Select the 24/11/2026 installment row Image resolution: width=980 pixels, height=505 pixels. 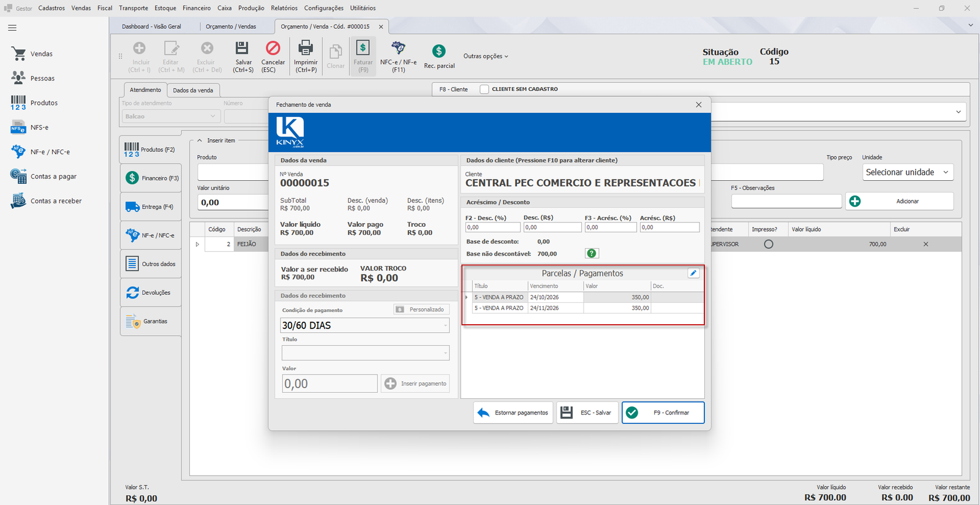tap(587, 308)
